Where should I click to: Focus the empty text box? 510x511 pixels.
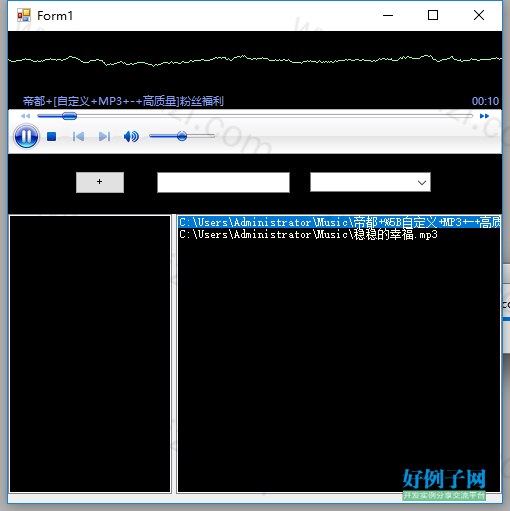pos(223,182)
